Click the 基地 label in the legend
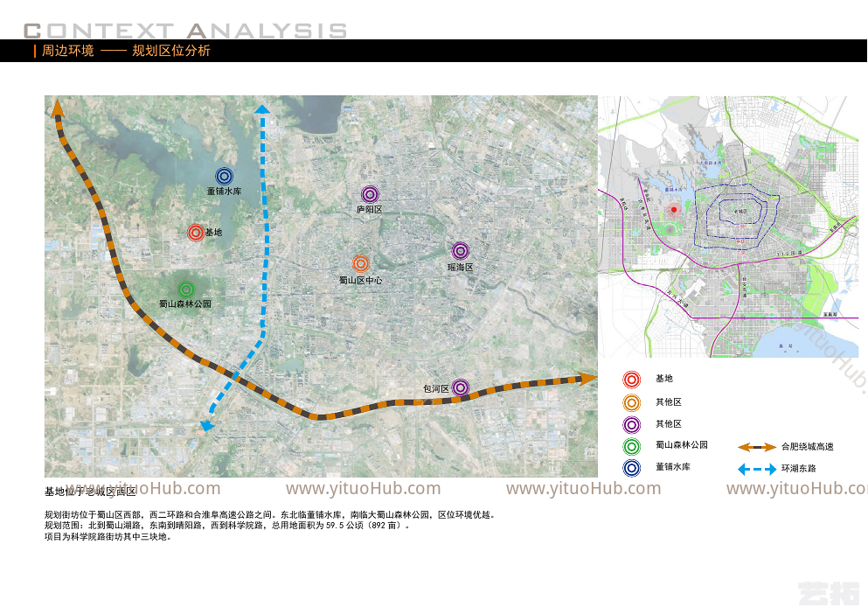868x614 pixels. point(664,379)
